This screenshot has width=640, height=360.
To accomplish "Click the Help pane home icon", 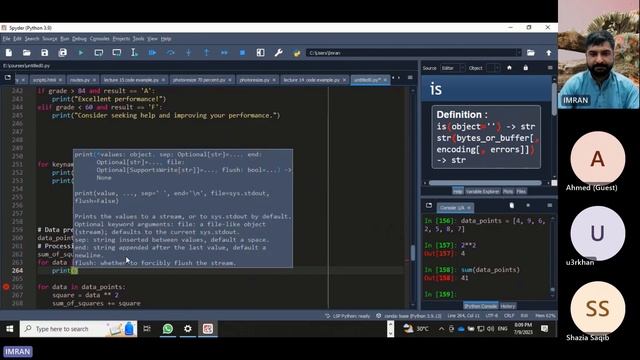I will pyautogui.click(x=509, y=68).
